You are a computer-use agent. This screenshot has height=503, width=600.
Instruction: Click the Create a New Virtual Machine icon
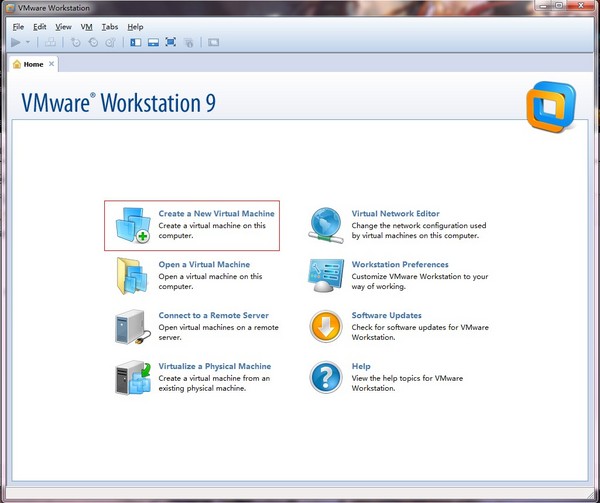tap(132, 224)
